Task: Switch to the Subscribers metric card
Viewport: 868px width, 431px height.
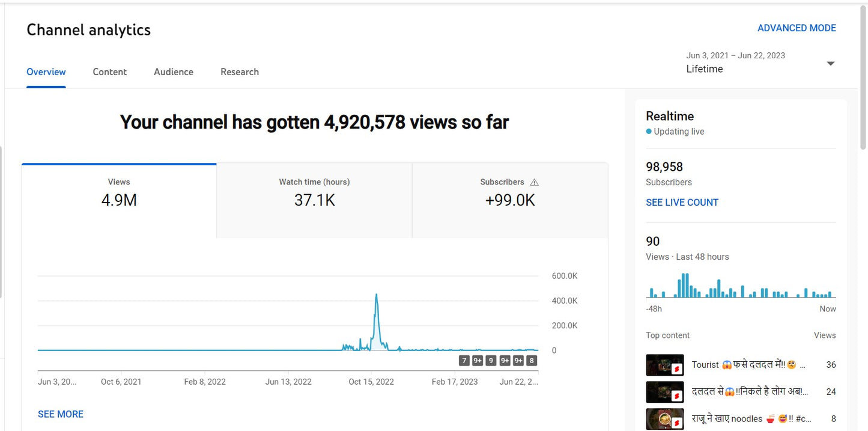Action: click(x=510, y=199)
